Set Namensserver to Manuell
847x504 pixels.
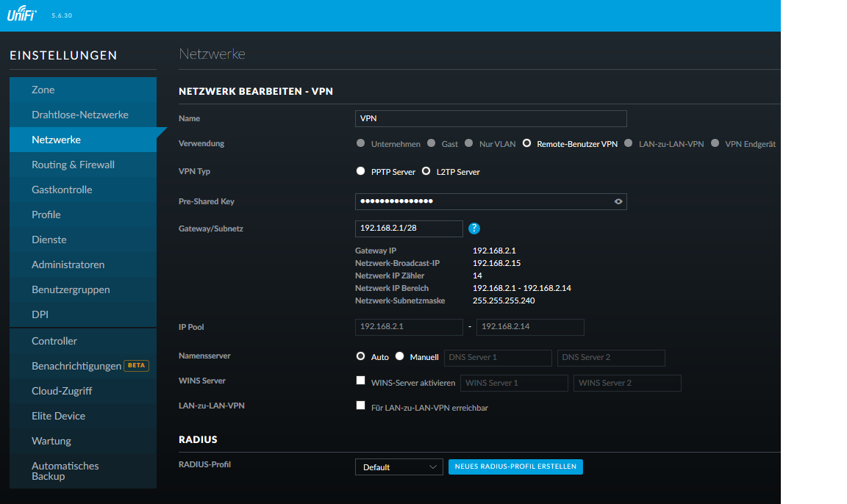pyautogui.click(x=400, y=356)
